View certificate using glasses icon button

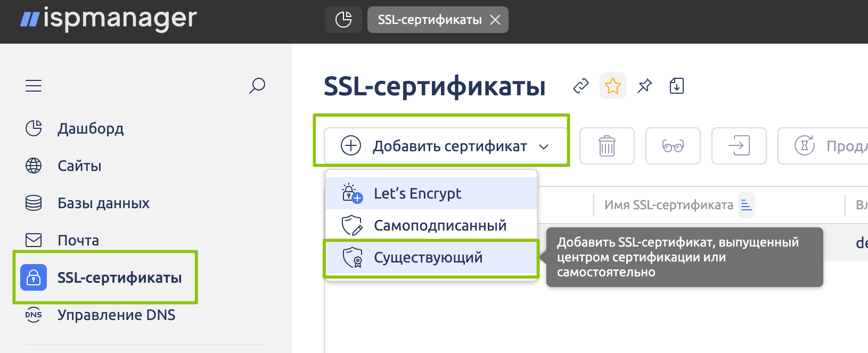(673, 146)
